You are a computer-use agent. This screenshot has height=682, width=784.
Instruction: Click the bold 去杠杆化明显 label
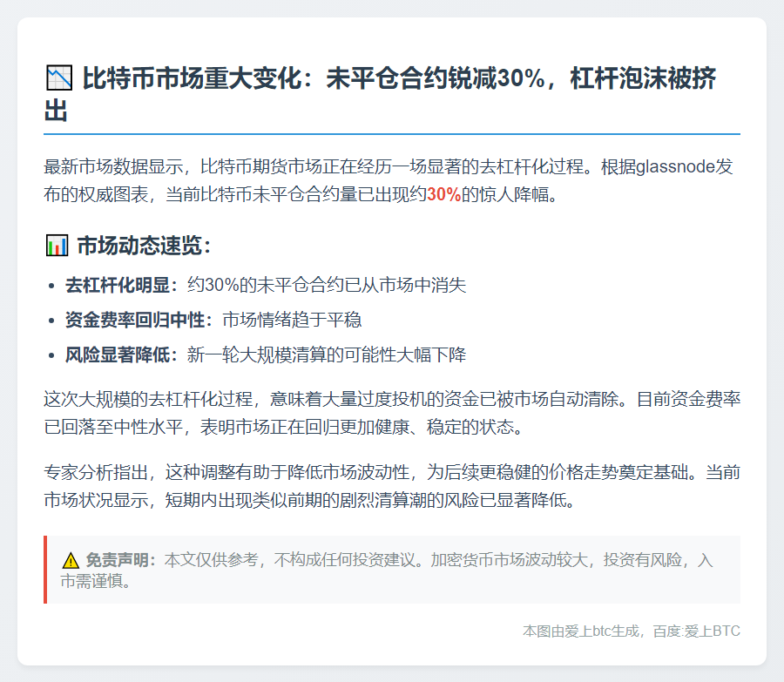tap(121, 286)
